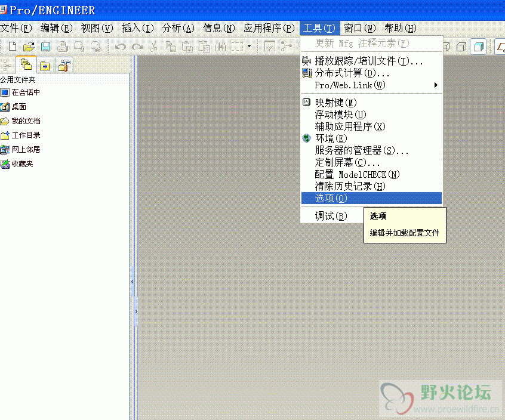Open the 视图(V) menu
Screen dimensions: 505x420
click(x=97, y=28)
